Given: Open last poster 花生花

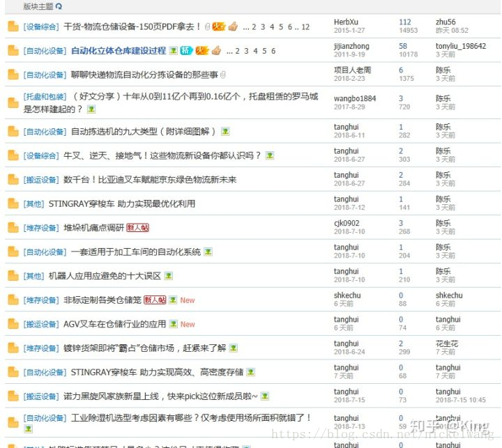Looking at the screenshot, I should click(447, 343).
